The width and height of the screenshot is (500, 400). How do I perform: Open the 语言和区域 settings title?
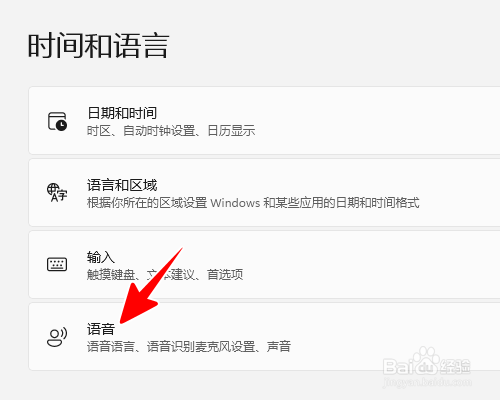point(122,185)
